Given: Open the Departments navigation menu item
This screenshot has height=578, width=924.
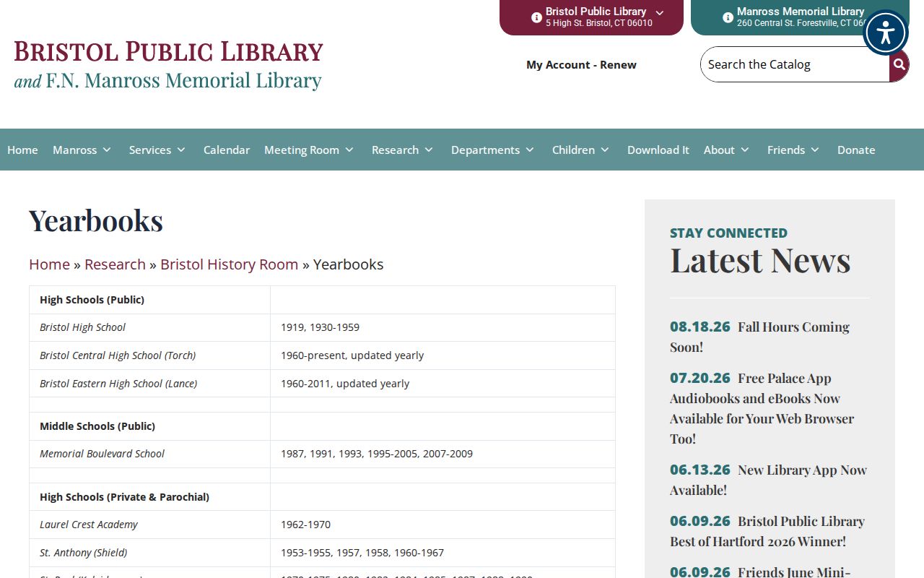Looking at the screenshot, I should point(485,150).
